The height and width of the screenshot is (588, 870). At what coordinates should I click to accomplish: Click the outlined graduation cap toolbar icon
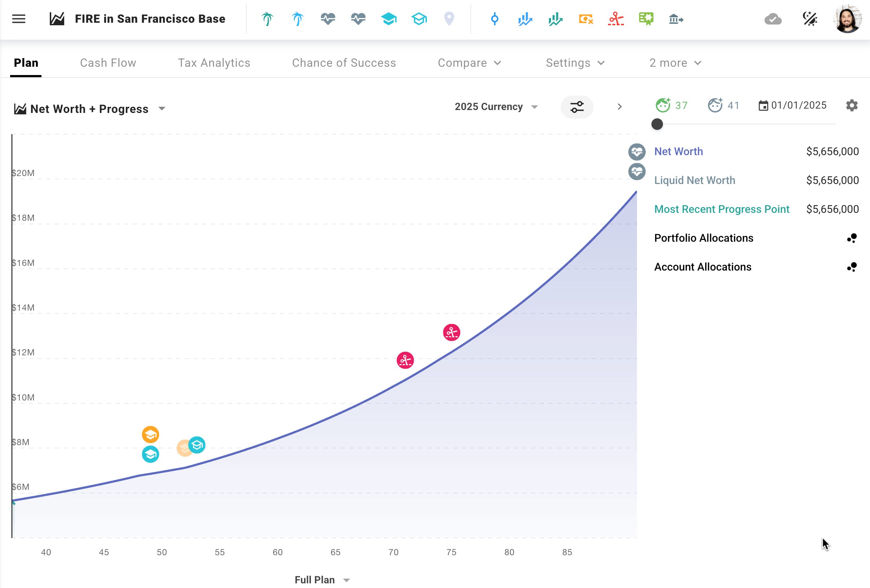pos(419,19)
